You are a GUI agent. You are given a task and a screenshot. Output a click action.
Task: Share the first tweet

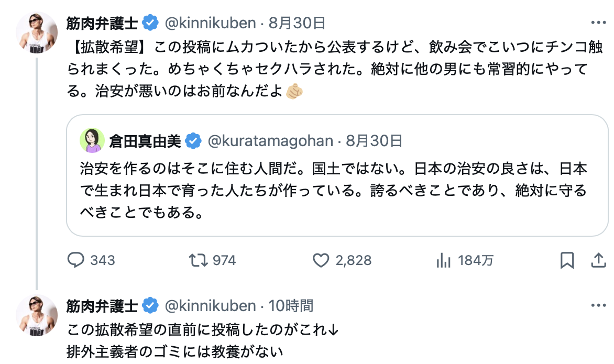point(598,260)
